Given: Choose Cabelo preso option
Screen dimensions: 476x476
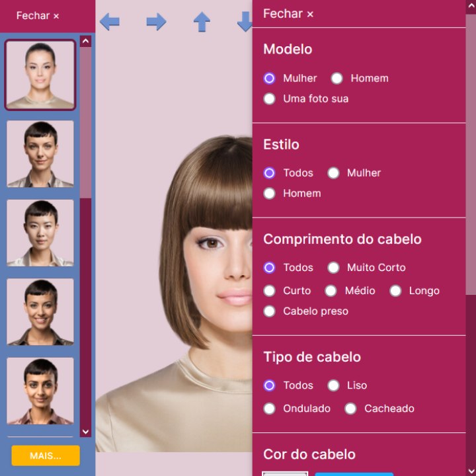Looking at the screenshot, I should pyautogui.click(x=270, y=311).
